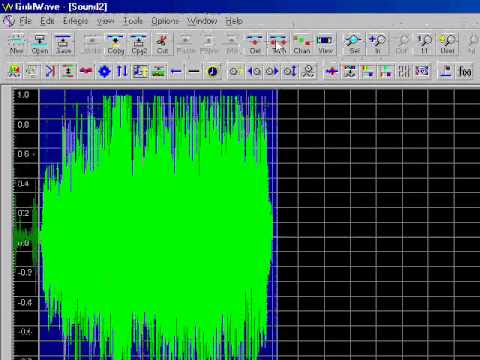Image resolution: width=480 pixels, height=360 pixels.
Task: Click the View toolbar button
Action: pyautogui.click(x=325, y=44)
